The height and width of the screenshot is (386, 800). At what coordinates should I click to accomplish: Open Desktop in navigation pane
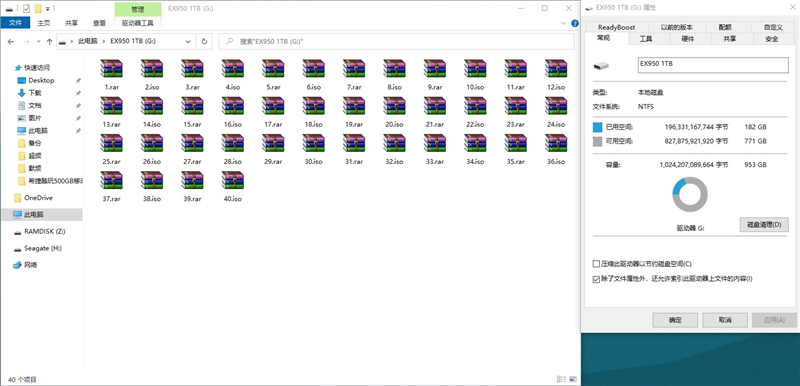[x=41, y=80]
